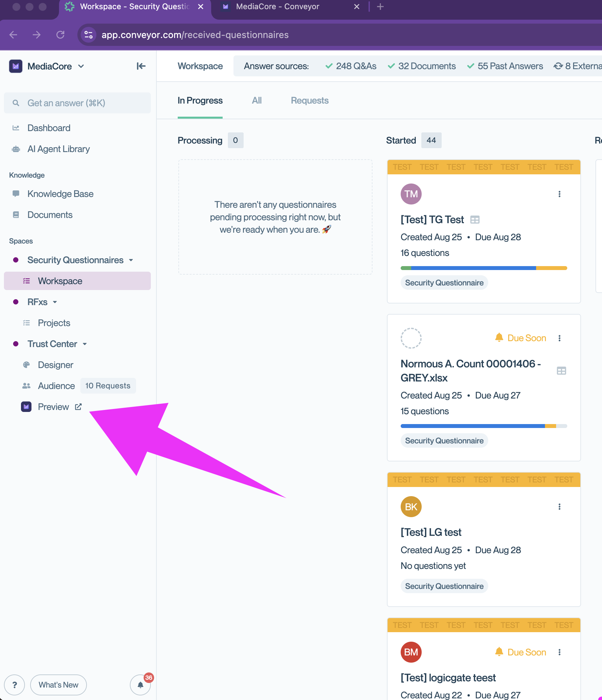Screen dimensions: 602x700
Task: Open Audience under Trust Center
Action: [56, 386]
